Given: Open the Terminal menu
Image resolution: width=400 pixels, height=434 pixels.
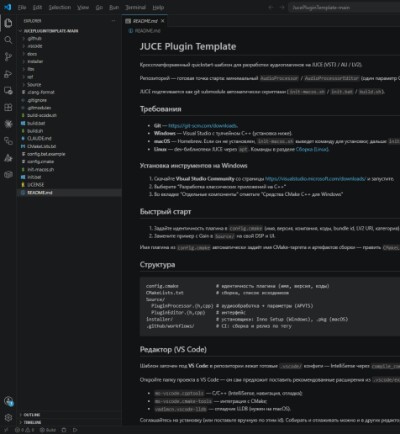Looking at the screenshot, I should (x=135, y=7).
